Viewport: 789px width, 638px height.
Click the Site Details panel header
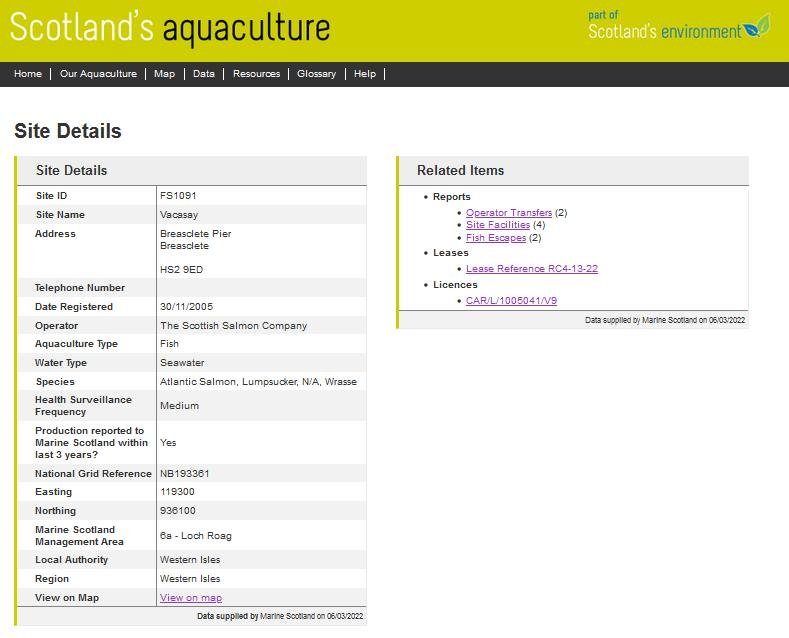(72, 171)
